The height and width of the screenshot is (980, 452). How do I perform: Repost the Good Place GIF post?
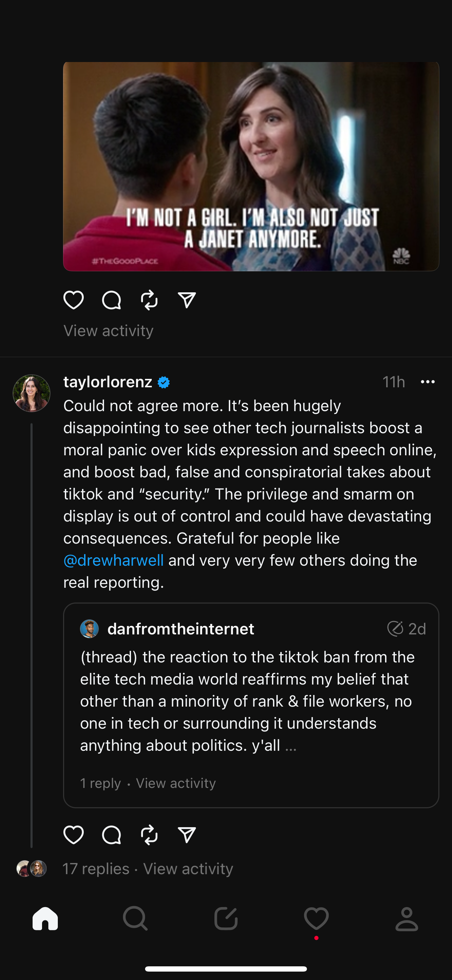[x=149, y=300]
